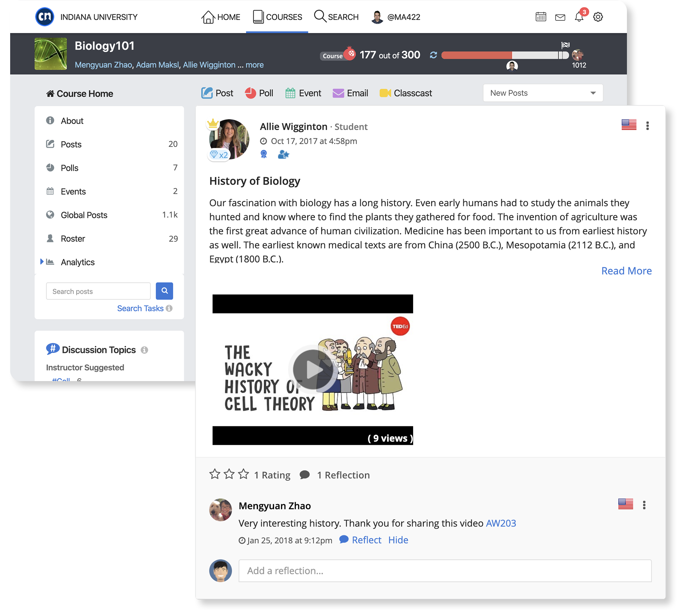Go to Roster in sidebar
Viewport: 683px width, 616px height.
pos(73,239)
